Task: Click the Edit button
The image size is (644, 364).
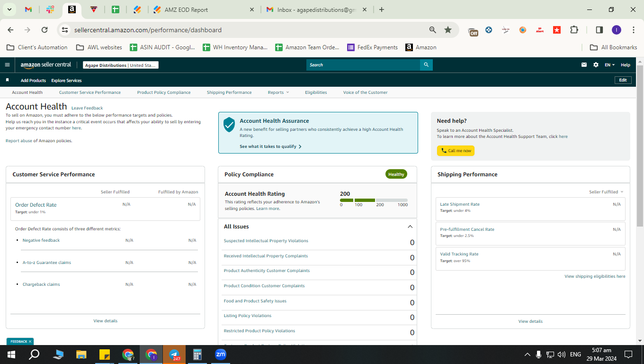Action: pos(623,80)
